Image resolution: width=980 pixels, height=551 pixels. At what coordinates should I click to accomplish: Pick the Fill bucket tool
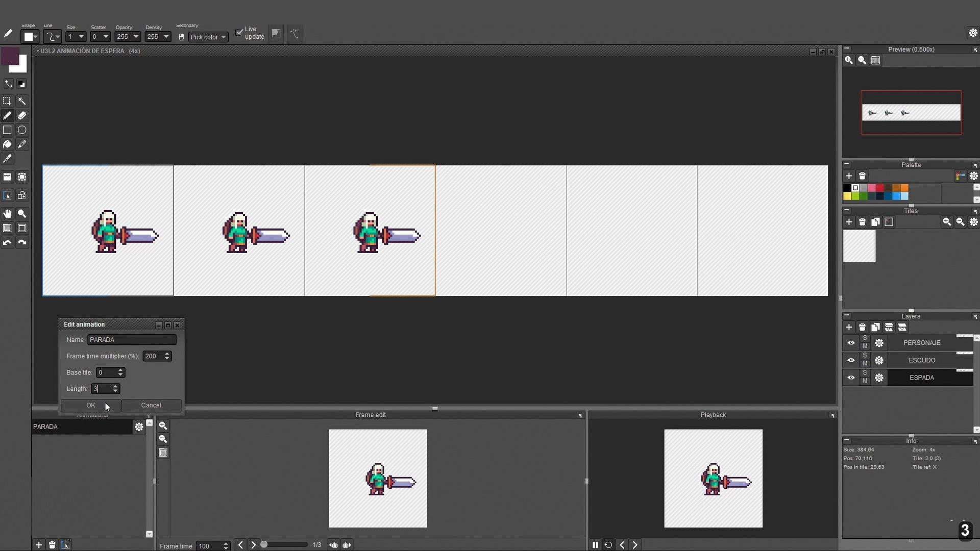tap(7, 144)
